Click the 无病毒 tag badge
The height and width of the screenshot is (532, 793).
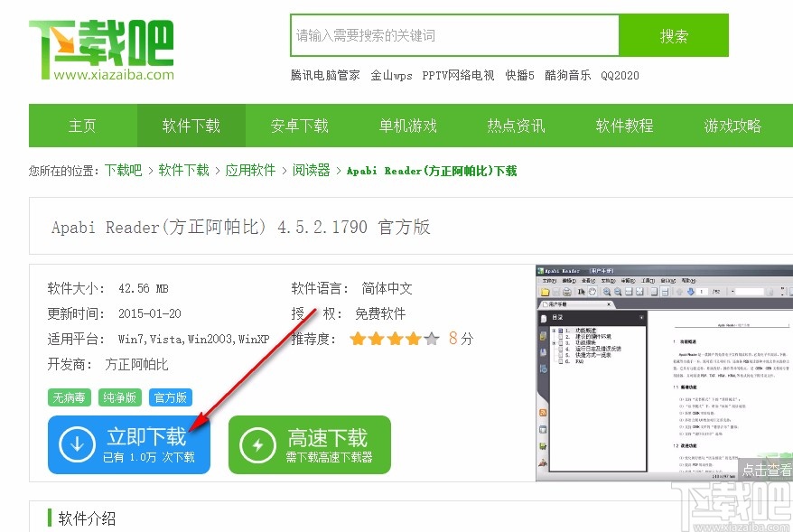click(x=70, y=397)
